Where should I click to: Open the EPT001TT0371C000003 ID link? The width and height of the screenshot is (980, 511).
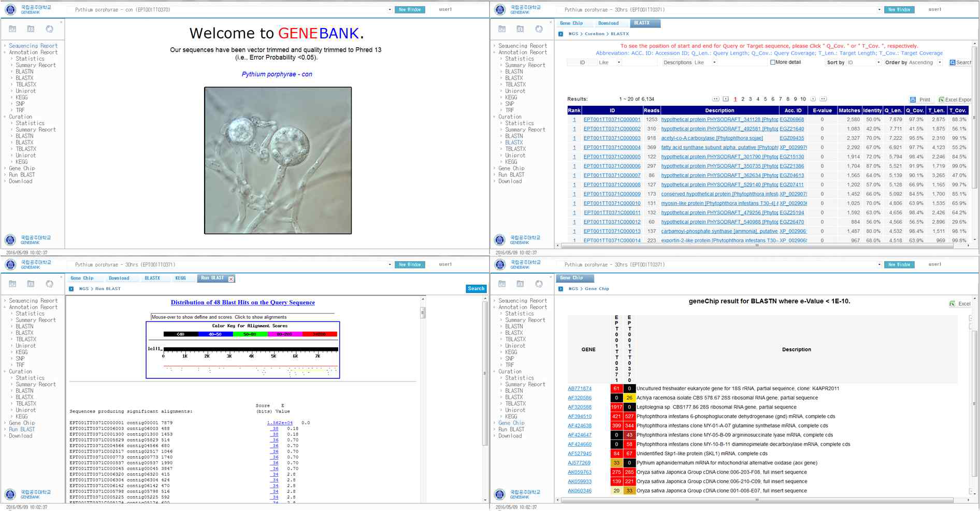pos(612,138)
